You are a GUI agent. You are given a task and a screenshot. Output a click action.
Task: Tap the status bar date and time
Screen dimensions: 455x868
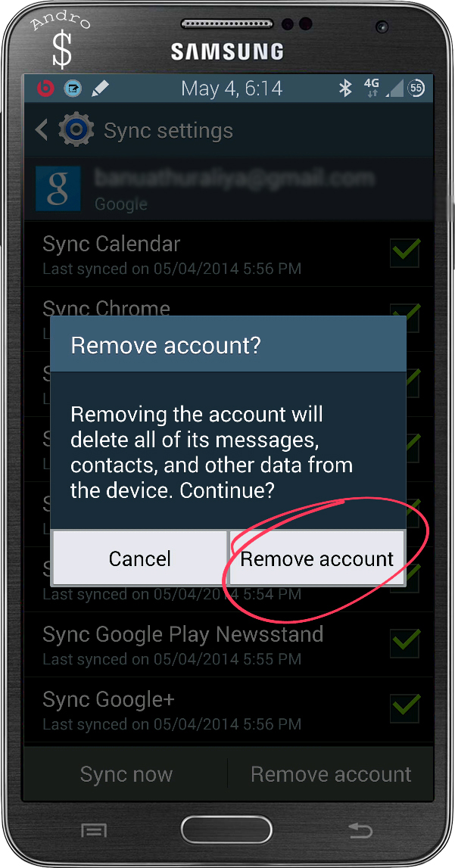pos(232,88)
